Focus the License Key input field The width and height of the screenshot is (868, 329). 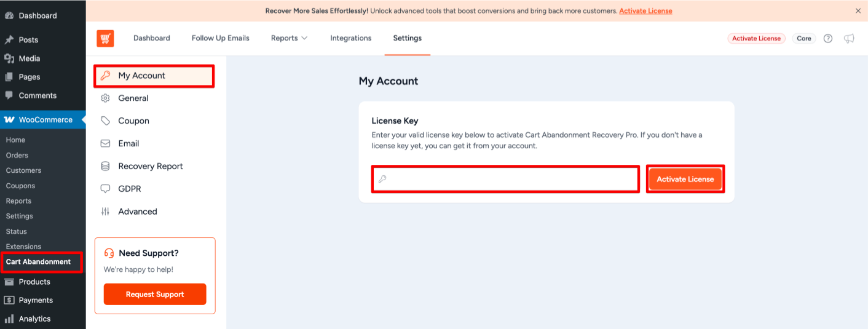pos(510,179)
